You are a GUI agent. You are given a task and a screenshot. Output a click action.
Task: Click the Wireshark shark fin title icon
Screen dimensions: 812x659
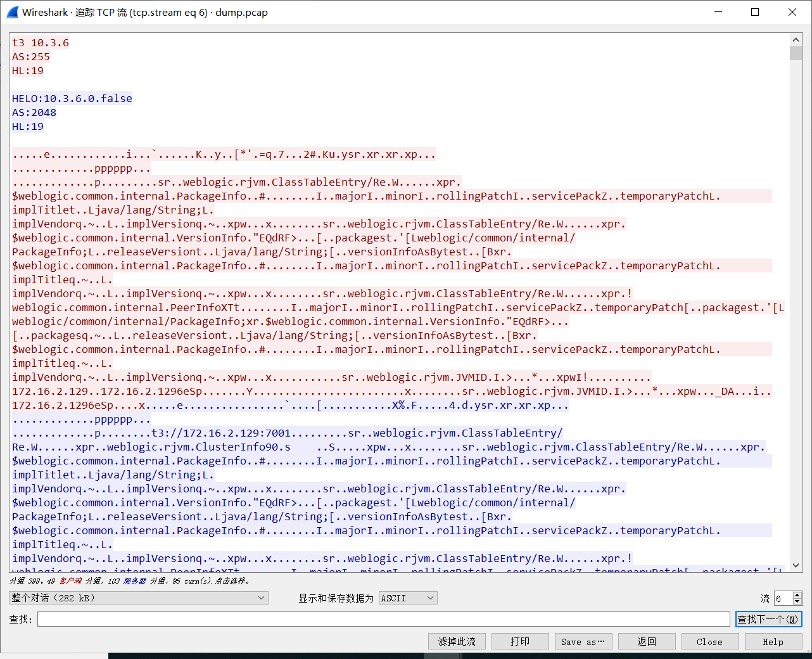pyautogui.click(x=12, y=12)
